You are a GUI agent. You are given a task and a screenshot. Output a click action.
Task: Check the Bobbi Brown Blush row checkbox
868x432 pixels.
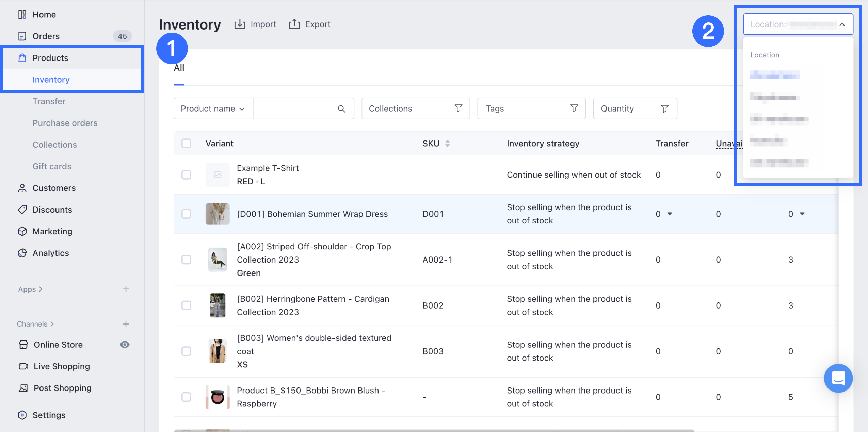pyautogui.click(x=186, y=397)
